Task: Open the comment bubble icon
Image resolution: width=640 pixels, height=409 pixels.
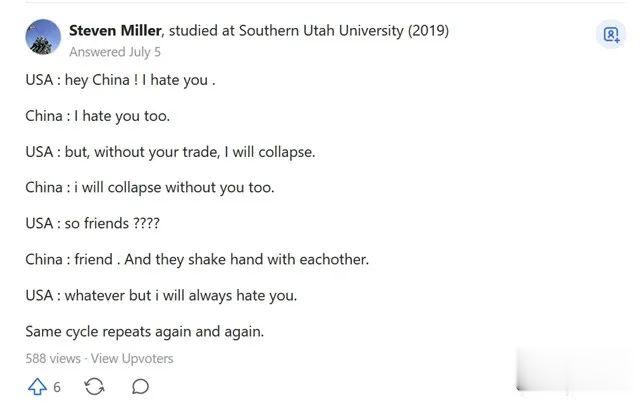Action: coord(141,386)
